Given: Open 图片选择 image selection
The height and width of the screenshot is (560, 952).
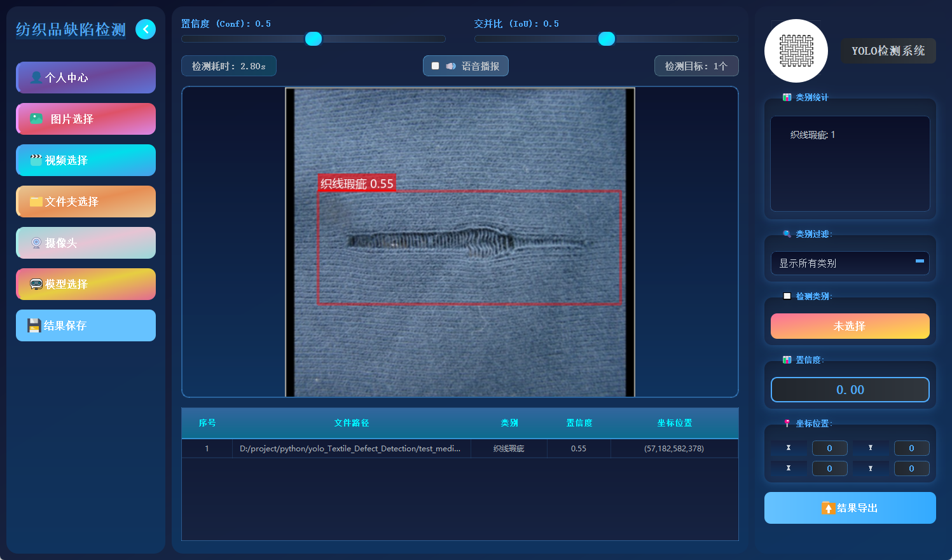Looking at the screenshot, I should [x=86, y=119].
